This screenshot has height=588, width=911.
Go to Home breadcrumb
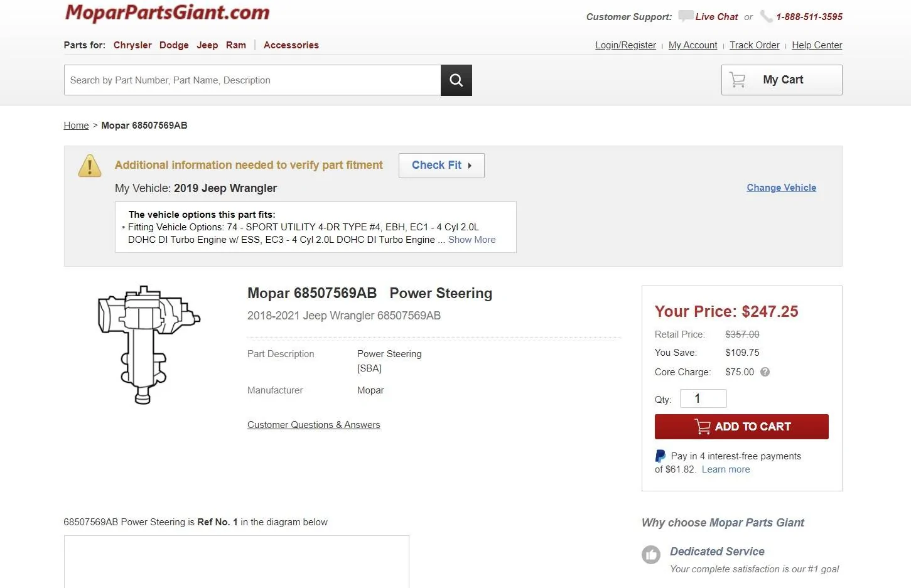[x=76, y=126]
